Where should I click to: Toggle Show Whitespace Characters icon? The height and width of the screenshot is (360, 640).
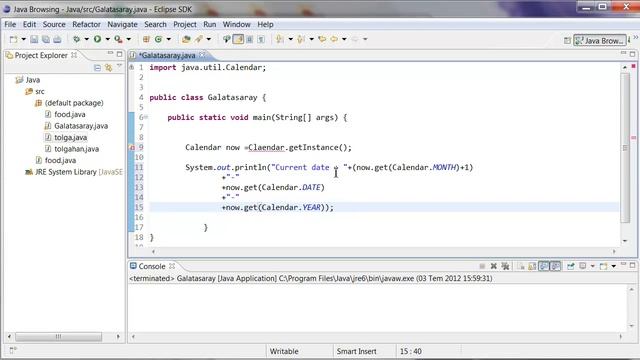click(261, 39)
